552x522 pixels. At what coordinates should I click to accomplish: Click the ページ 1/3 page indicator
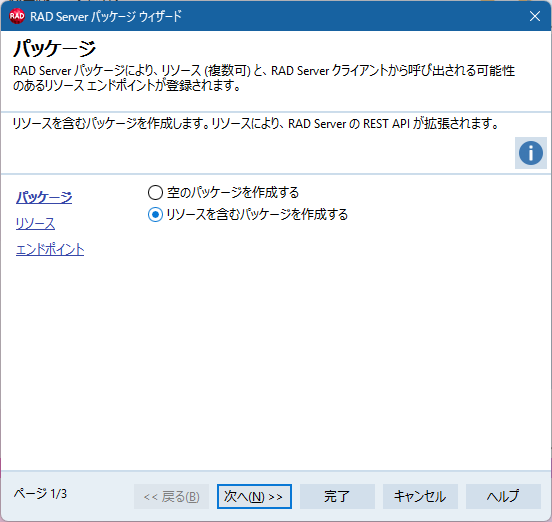pos(40,493)
